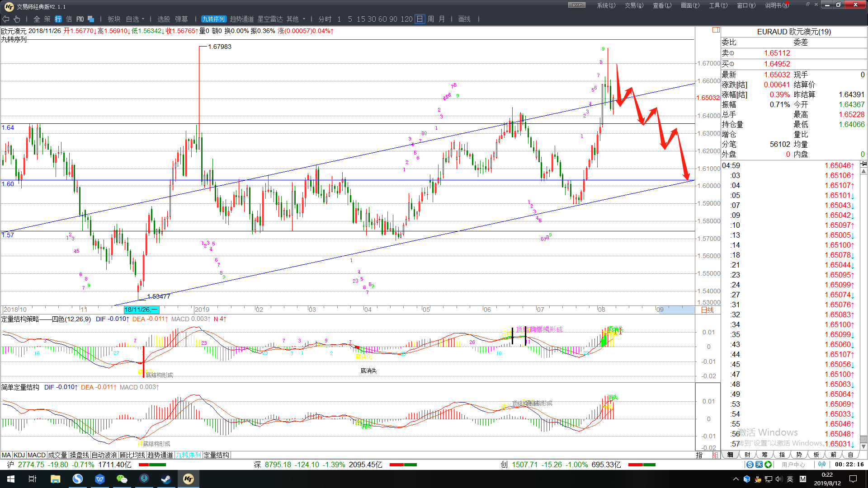The height and width of the screenshot is (488, 868).
Task: Open the 系统(S) menu
Action: [x=606, y=5]
